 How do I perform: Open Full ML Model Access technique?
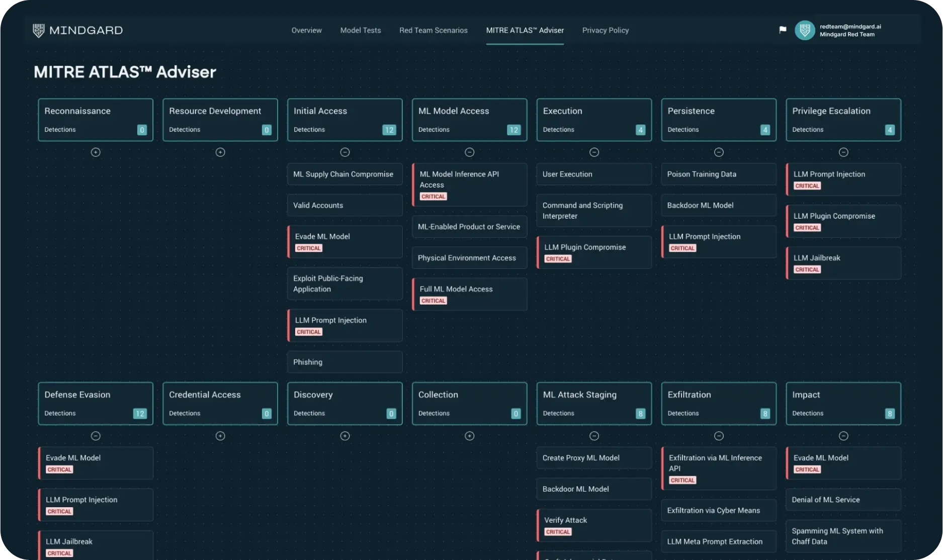[470, 294]
